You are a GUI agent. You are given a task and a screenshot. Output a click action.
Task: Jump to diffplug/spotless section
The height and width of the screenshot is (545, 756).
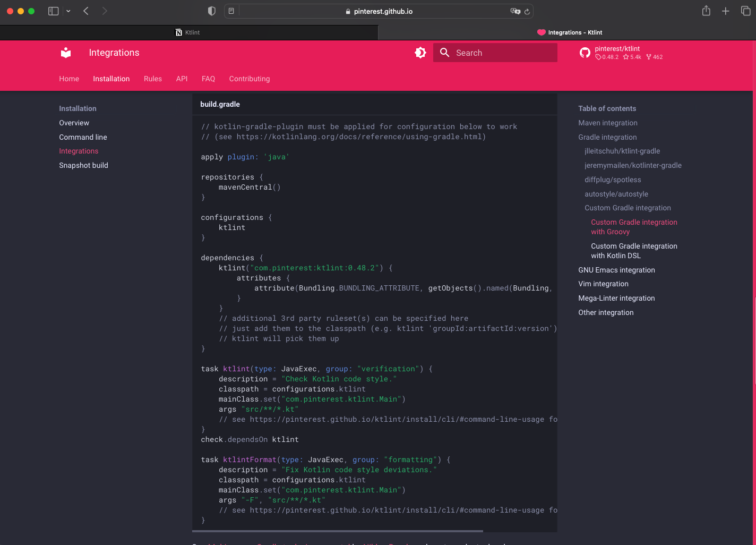click(613, 180)
